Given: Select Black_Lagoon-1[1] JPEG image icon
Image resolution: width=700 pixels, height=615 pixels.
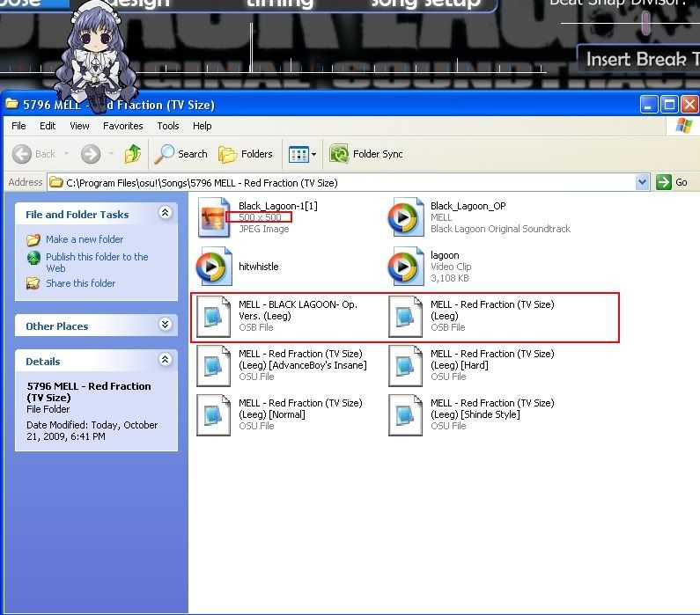Looking at the screenshot, I should [x=214, y=217].
